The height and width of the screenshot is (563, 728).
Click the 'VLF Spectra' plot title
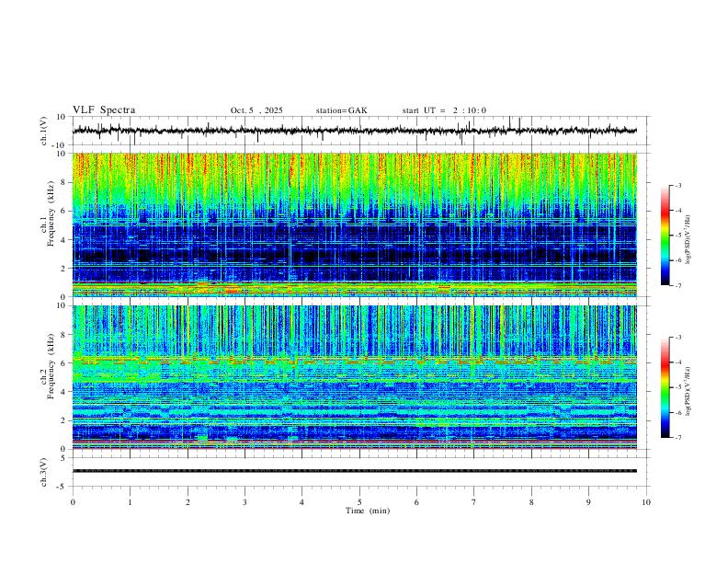[x=104, y=110]
